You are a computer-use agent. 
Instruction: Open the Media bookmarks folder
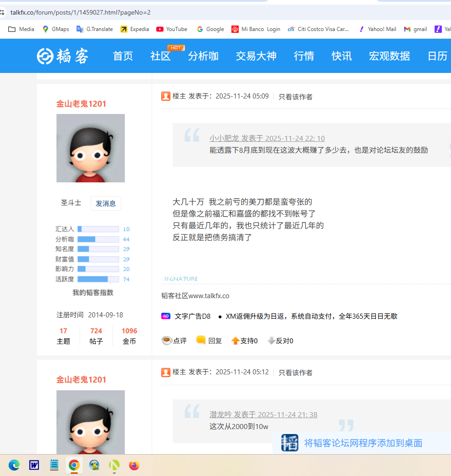[21, 29]
